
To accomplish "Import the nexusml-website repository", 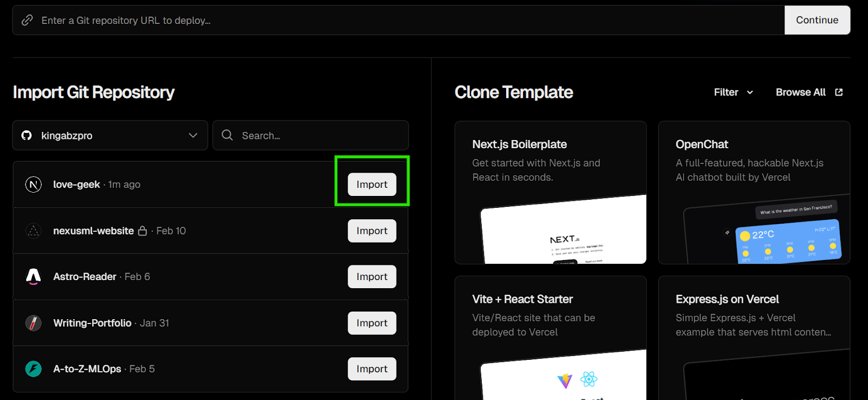I will 372,231.
